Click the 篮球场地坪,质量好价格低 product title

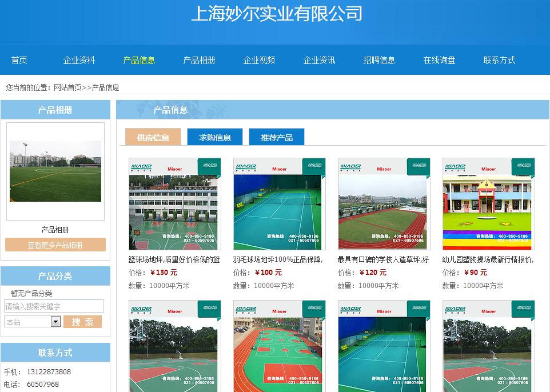[x=174, y=260]
